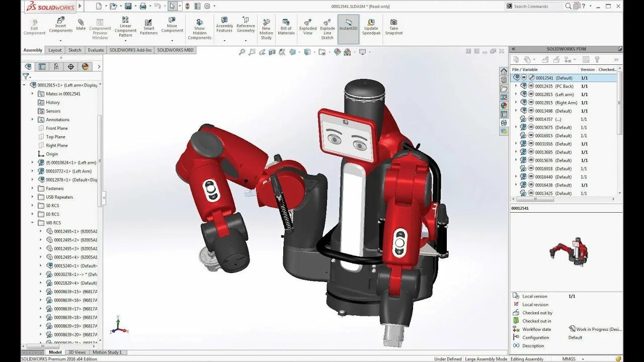Click the Rebuild traffic light icon
Viewport: 644px width, 362px height.
(x=187, y=6)
